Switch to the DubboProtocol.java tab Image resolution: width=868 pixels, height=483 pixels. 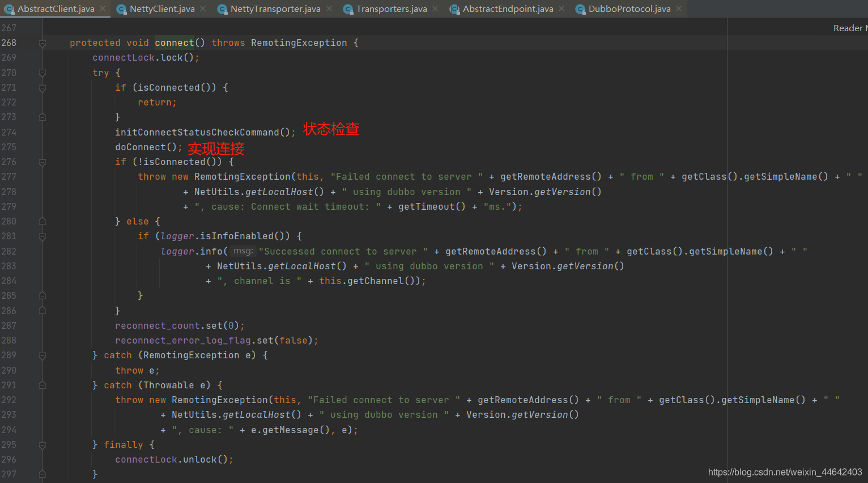629,9
